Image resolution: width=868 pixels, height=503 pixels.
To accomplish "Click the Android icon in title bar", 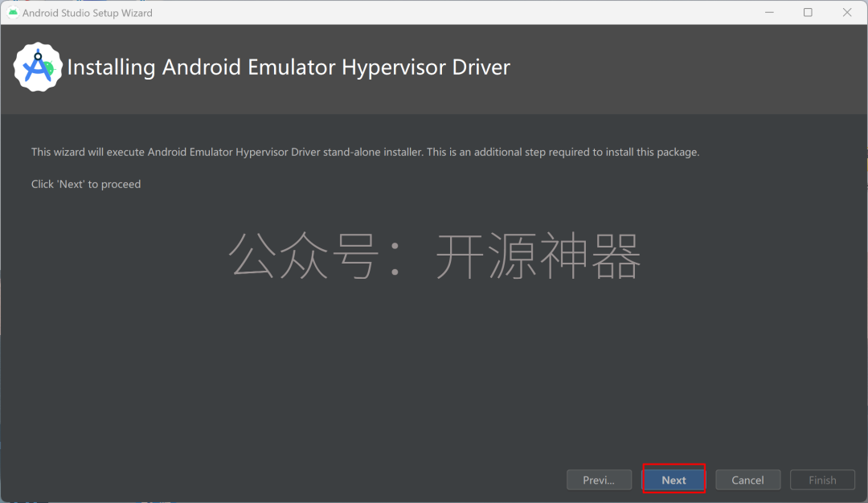I will tap(14, 12).
